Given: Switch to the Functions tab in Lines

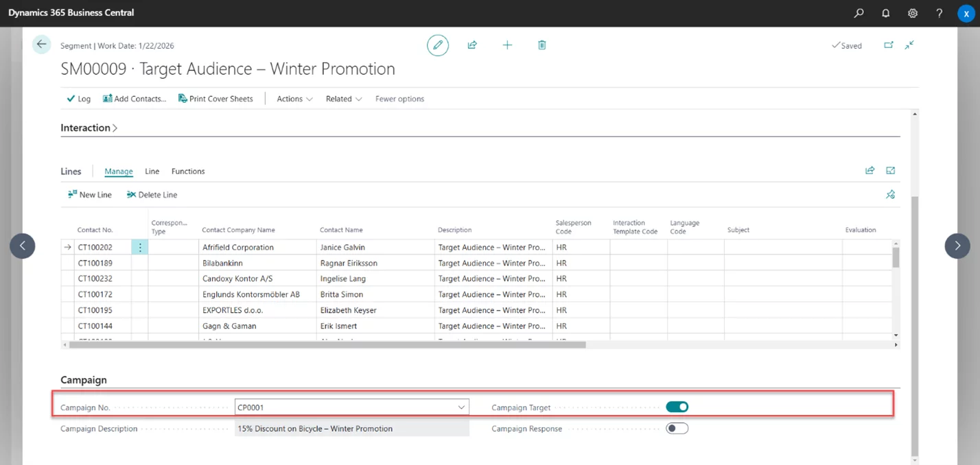Looking at the screenshot, I should pos(188,171).
